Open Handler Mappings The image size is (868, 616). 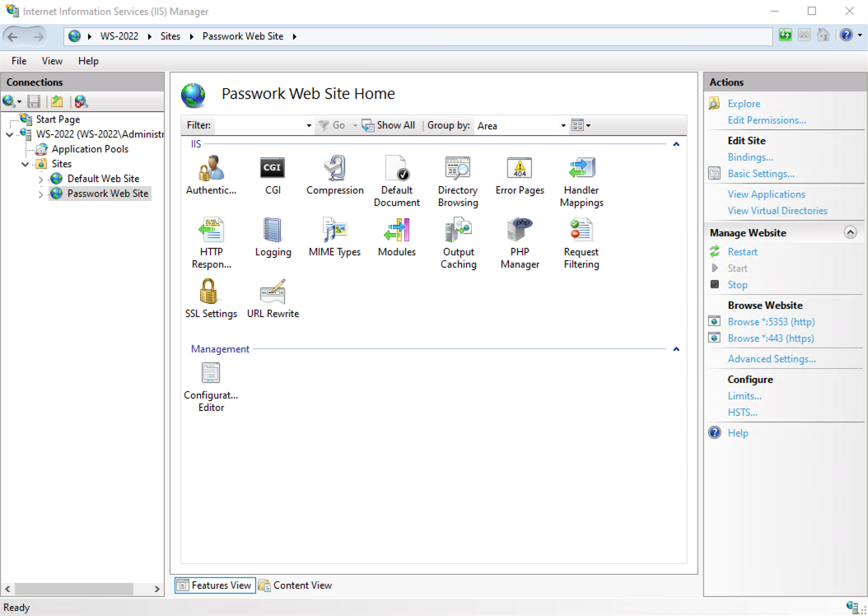(x=581, y=170)
